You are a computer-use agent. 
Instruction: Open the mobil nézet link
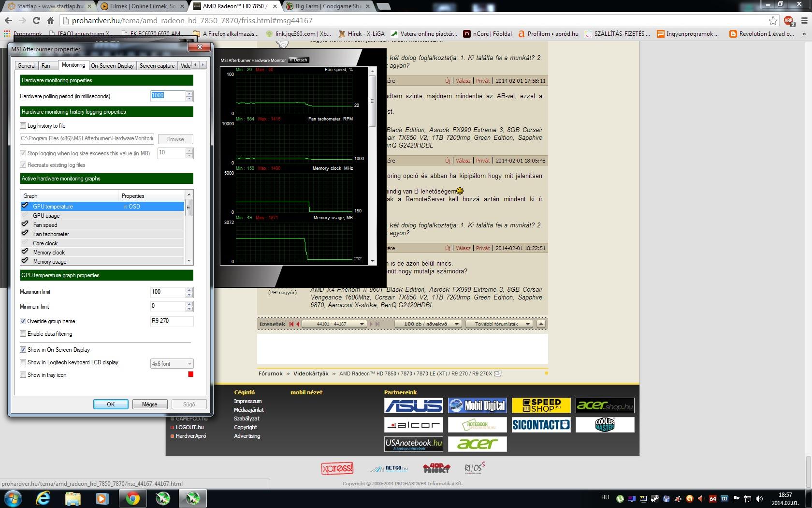(306, 392)
